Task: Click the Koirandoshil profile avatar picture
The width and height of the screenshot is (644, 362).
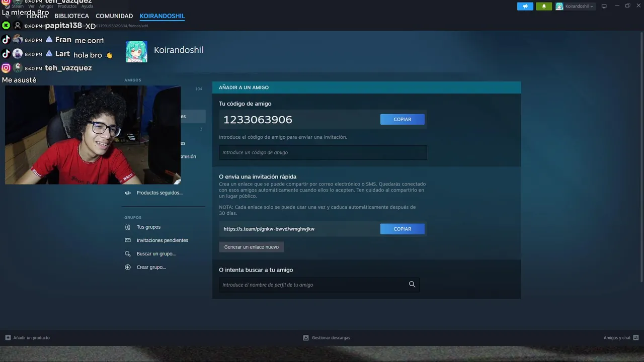Action: click(x=136, y=52)
